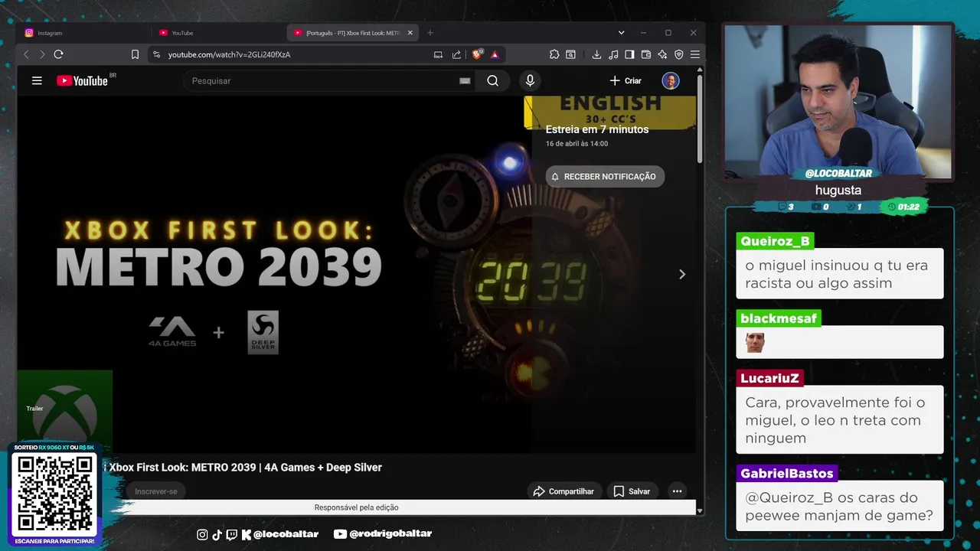Viewport: 980px width, 551px height.
Task: Click the Inscrever-se subscribe button
Action: click(x=156, y=491)
